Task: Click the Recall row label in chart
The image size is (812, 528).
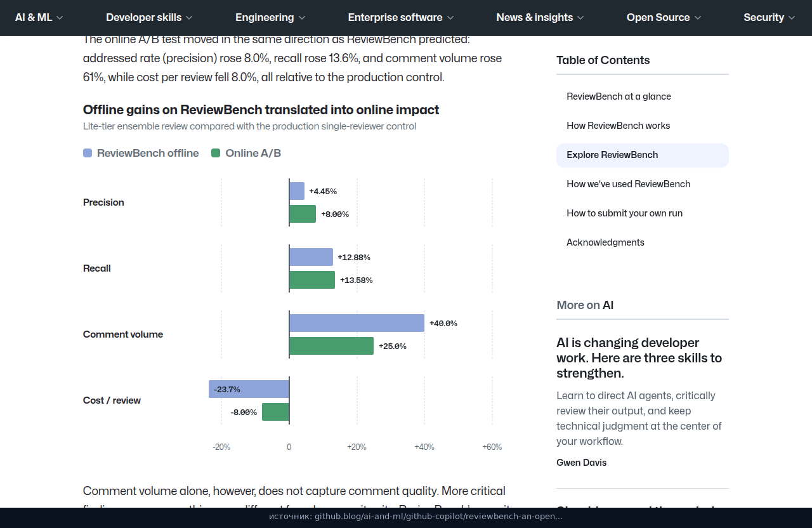Action: coord(97,268)
